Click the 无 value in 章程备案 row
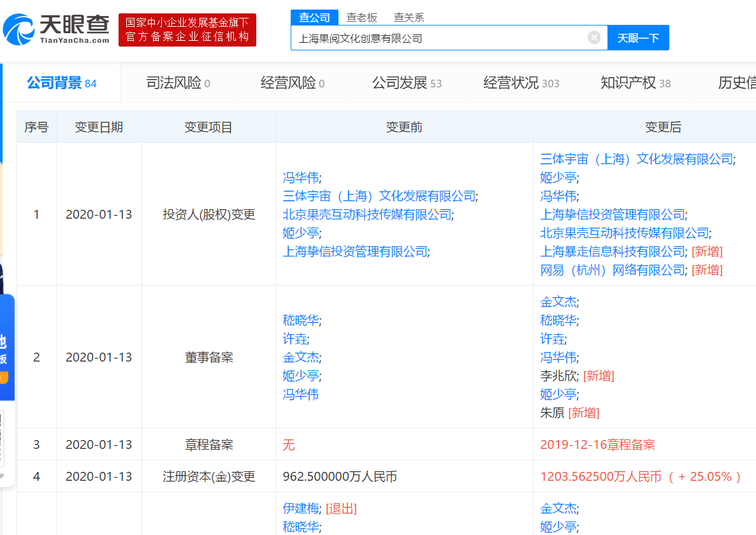 click(289, 445)
